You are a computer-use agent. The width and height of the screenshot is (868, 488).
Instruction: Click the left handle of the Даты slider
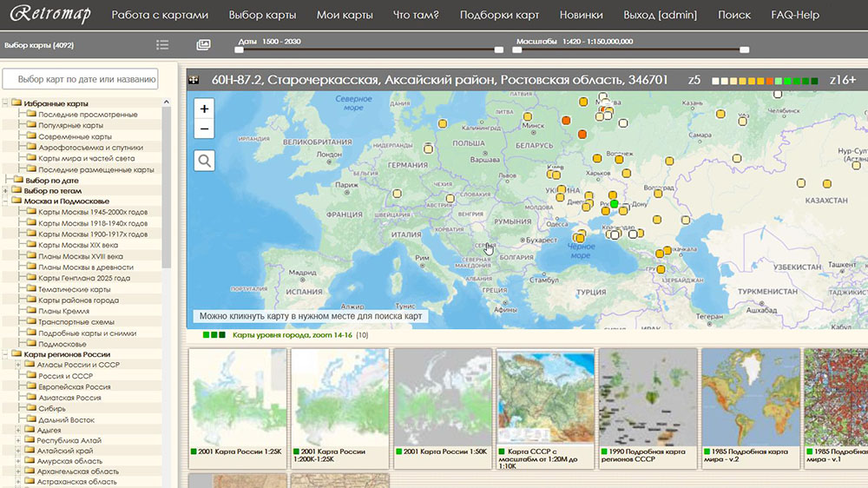[x=240, y=49]
